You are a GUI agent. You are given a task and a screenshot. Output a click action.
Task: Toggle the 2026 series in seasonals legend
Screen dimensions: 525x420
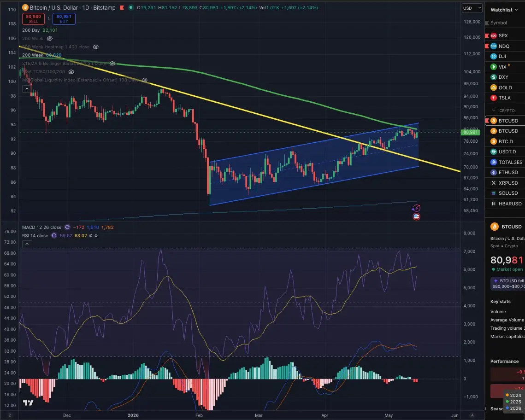coord(513,408)
